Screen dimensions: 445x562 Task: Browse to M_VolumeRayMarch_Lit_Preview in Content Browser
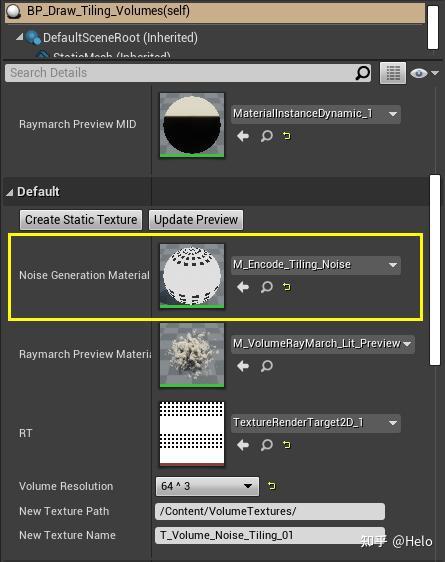coord(267,366)
